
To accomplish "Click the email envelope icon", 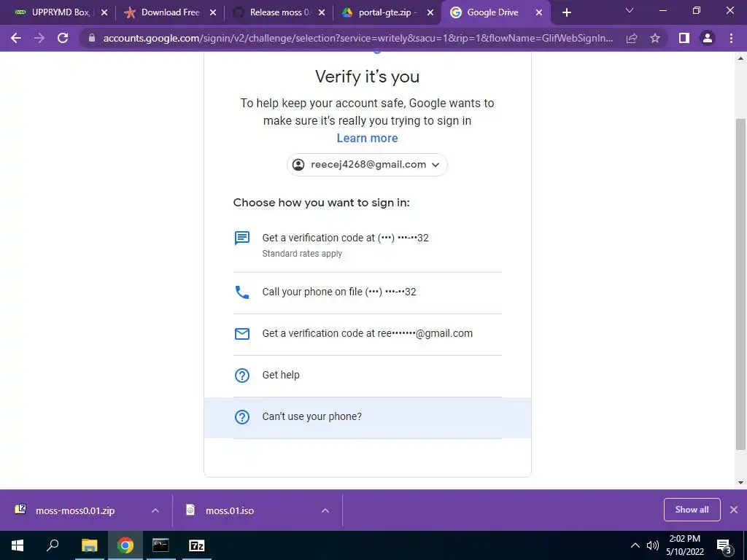I will (x=242, y=334).
